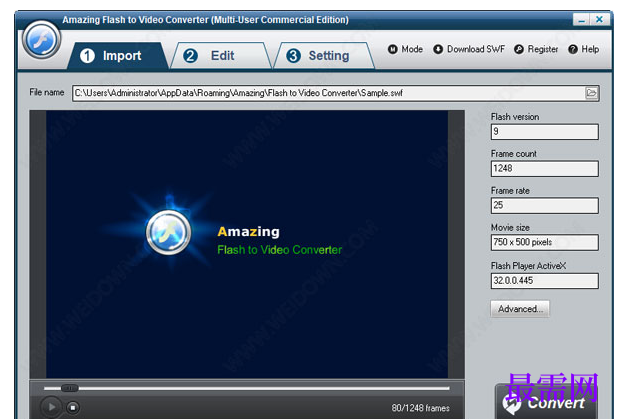This screenshot has height=419, width=617.
Task: Click the "Frame count" label
Action: pyautogui.click(x=514, y=153)
